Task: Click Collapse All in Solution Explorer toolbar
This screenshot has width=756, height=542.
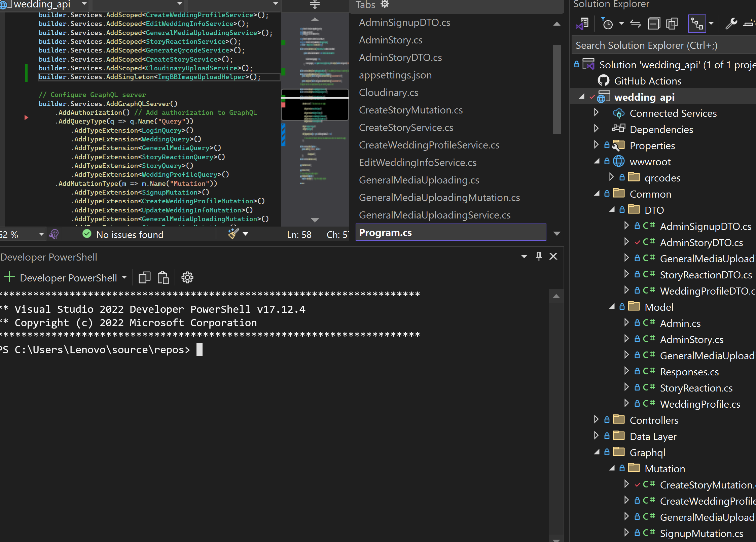Action: (654, 24)
